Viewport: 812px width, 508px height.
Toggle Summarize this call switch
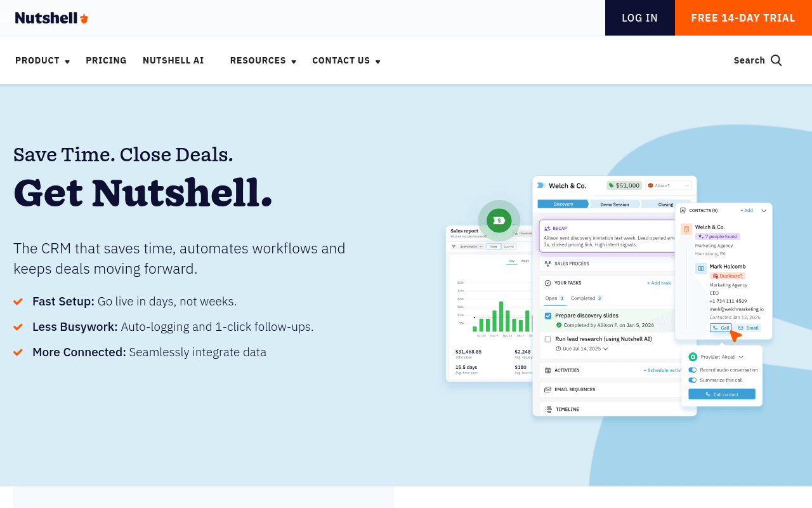[693, 380]
